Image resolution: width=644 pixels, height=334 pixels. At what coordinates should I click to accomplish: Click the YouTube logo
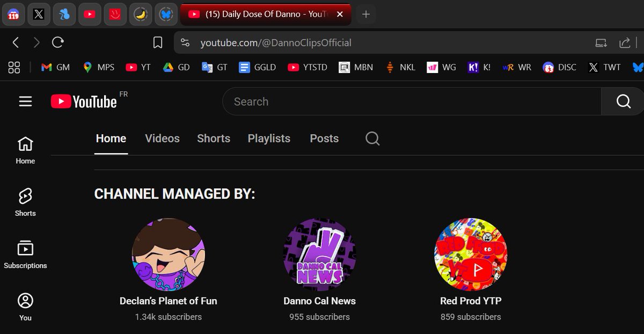point(84,101)
